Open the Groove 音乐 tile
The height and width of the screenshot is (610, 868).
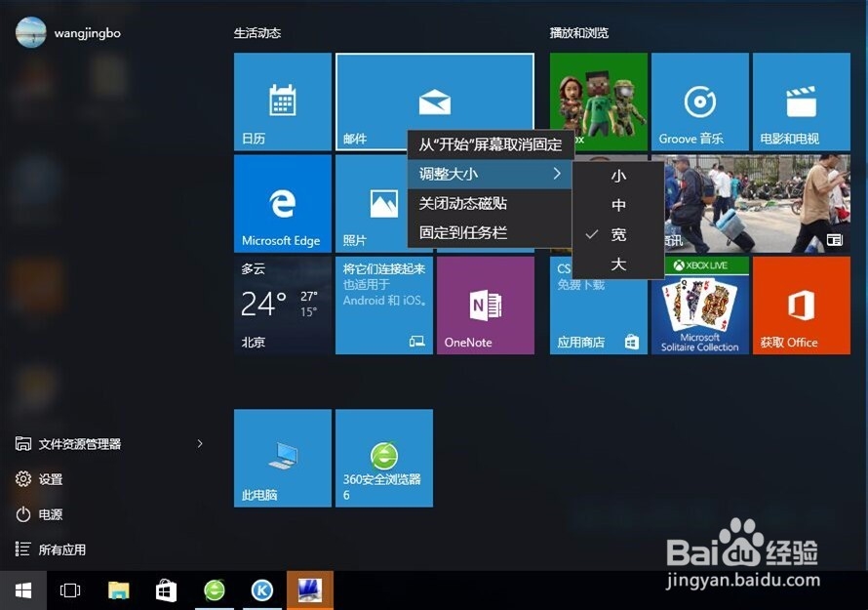pyautogui.click(x=699, y=102)
